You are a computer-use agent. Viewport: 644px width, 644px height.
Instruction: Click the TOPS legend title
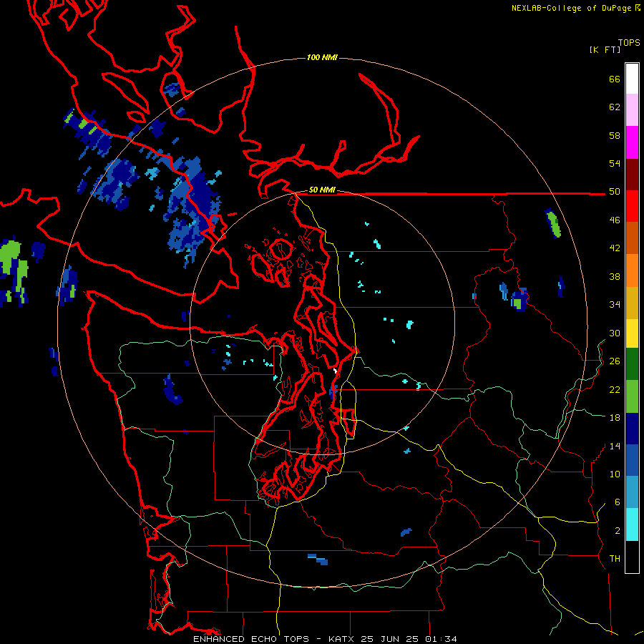coord(629,42)
